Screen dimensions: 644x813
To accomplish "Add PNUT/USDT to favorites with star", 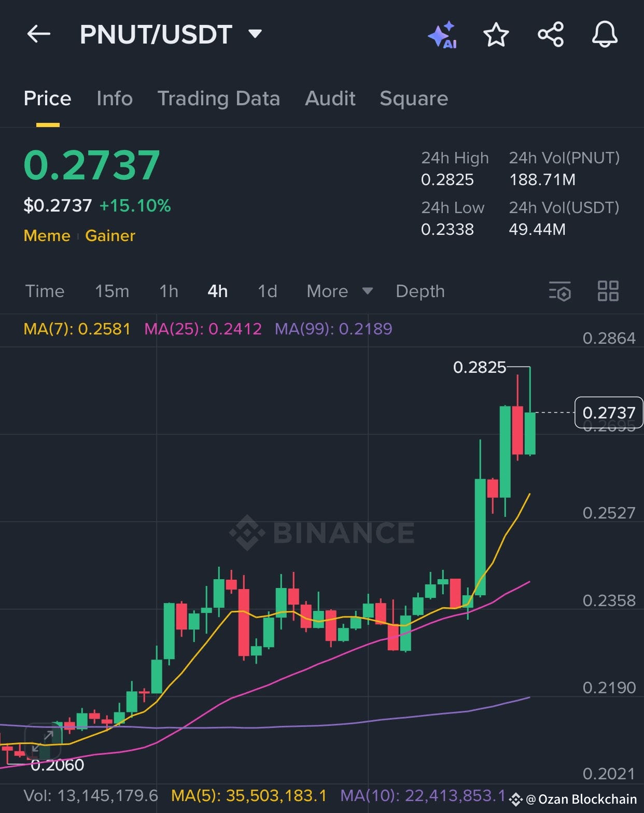I will [x=496, y=35].
